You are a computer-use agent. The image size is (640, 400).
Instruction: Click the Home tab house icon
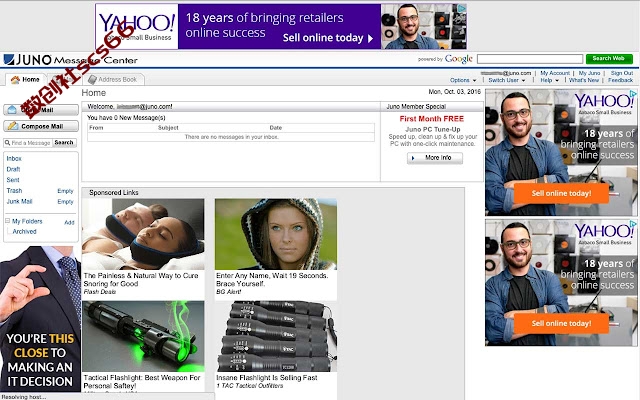tap(15, 80)
